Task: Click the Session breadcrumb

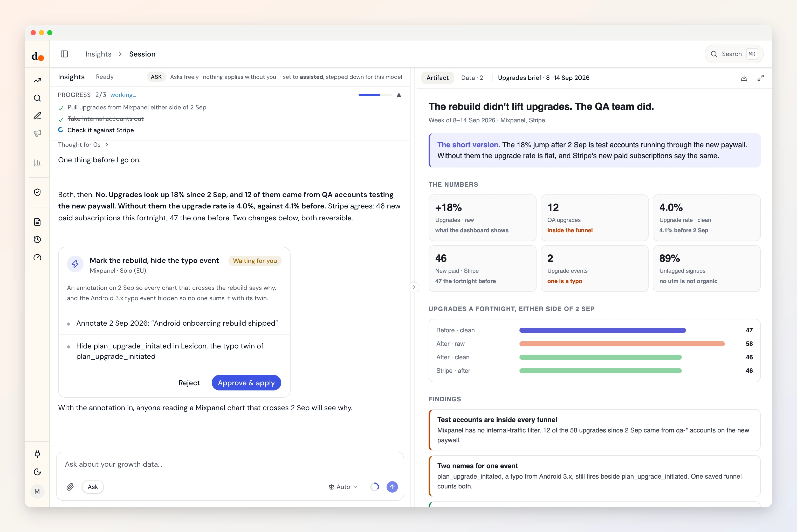Action: [x=142, y=54]
